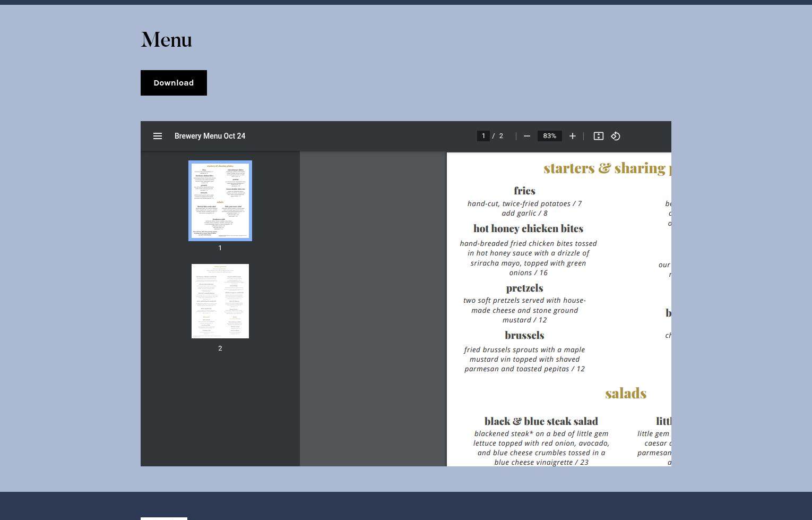Click the Menu page heading
This screenshot has width=812, height=520.
click(x=166, y=40)
